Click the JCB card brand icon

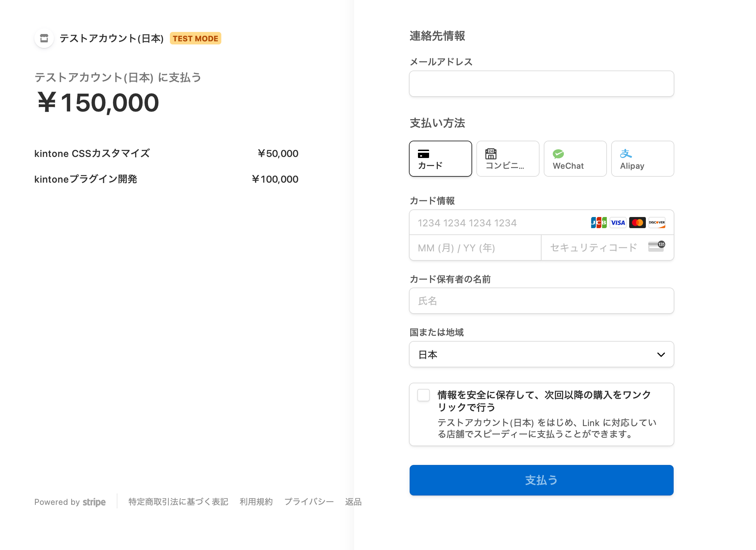coord(599,222)
